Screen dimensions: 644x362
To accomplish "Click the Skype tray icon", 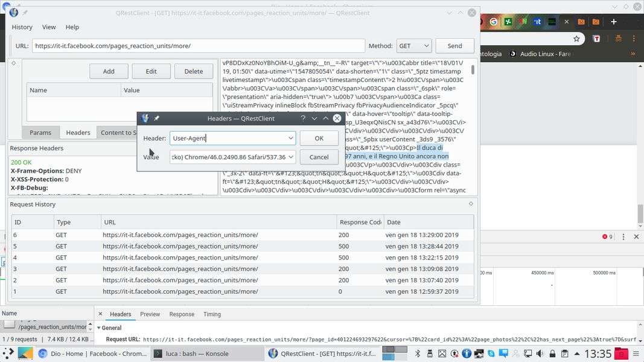I will click(491, 354).
